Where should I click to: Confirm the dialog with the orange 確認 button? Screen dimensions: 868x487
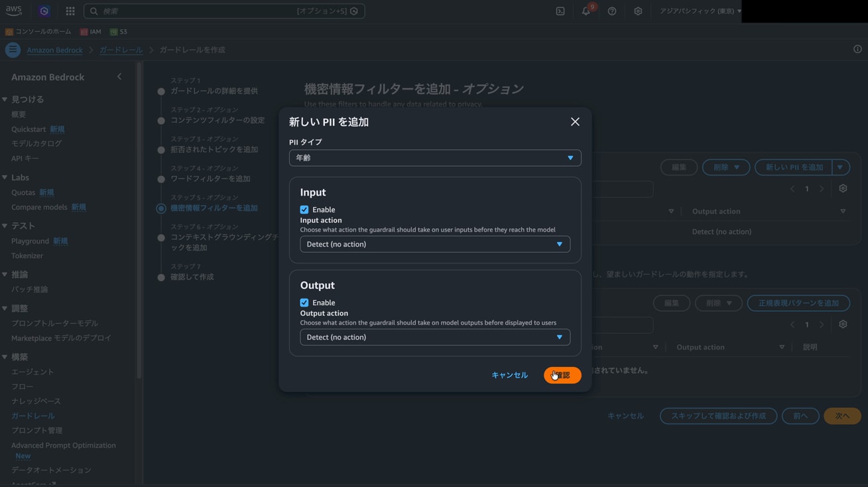(x=562, y=375)
